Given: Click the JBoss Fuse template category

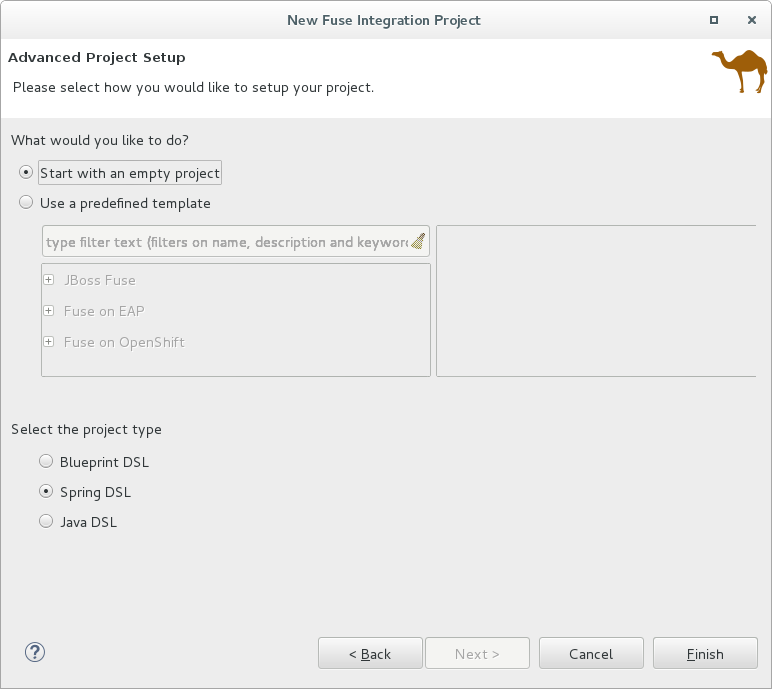Looking at the screenshot, I should [x=99, y=280].
